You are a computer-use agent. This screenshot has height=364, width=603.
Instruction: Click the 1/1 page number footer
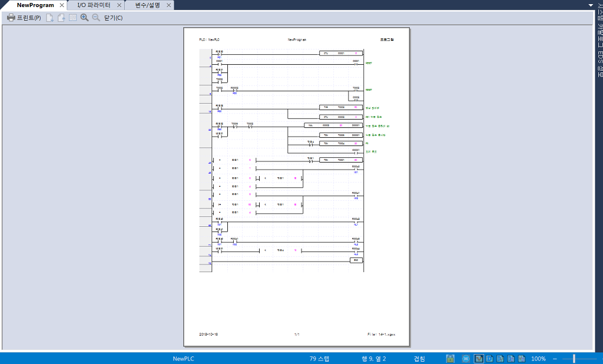297,335
